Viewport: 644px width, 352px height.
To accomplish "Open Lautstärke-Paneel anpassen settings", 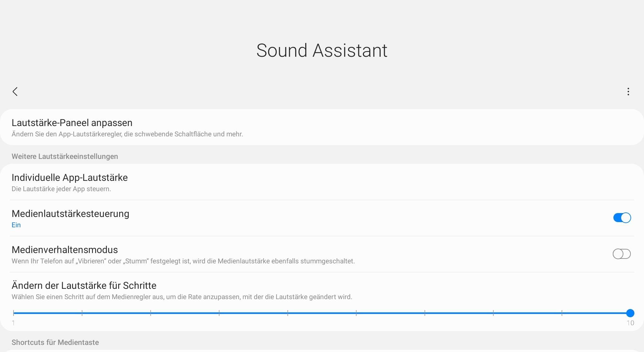I will (x=72, y=123).
